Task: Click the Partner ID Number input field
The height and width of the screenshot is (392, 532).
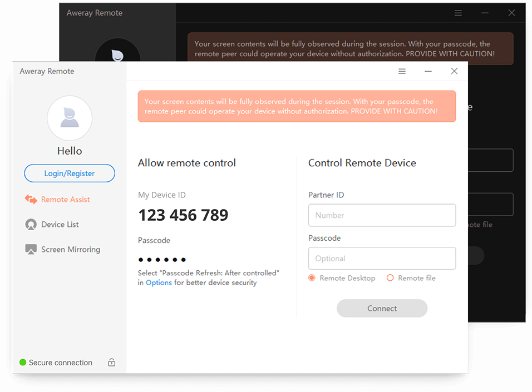Action: pos(382,215)
